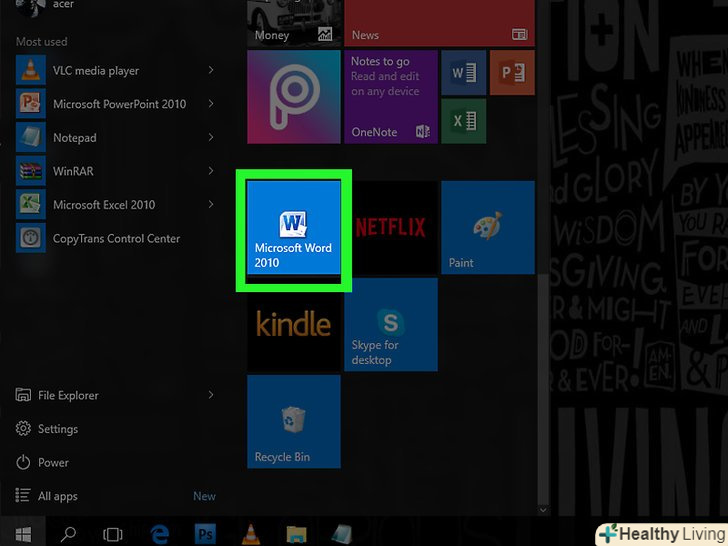Click Photoshop icon in the taskbar

click(x=204, y=533)
